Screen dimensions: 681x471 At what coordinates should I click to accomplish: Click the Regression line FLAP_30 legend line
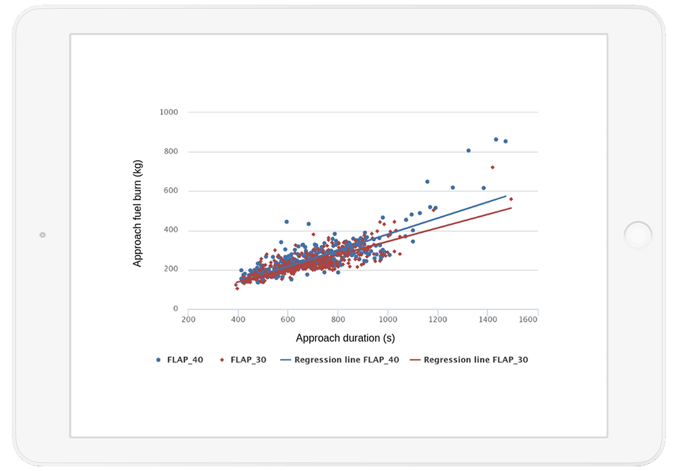point(415,360)
